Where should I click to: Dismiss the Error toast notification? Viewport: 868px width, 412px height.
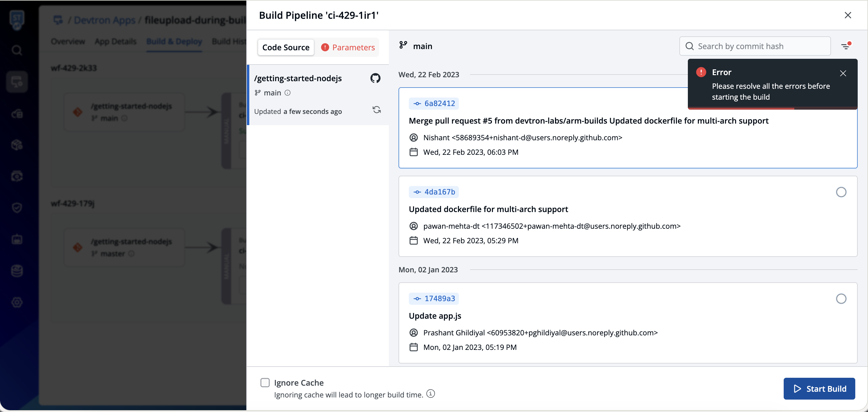point(843,73)
